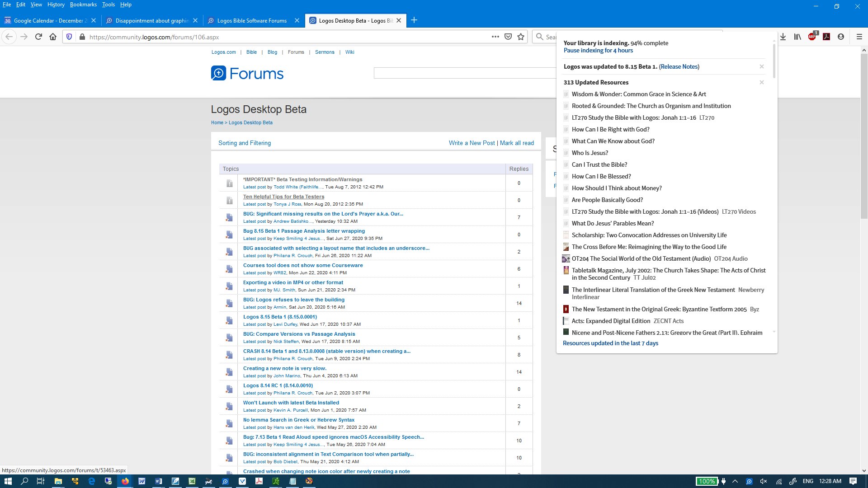Viewport: 868px width, 488px height.
Task: Bookmark this page with star icon
Action: click(x=521, y=37)
